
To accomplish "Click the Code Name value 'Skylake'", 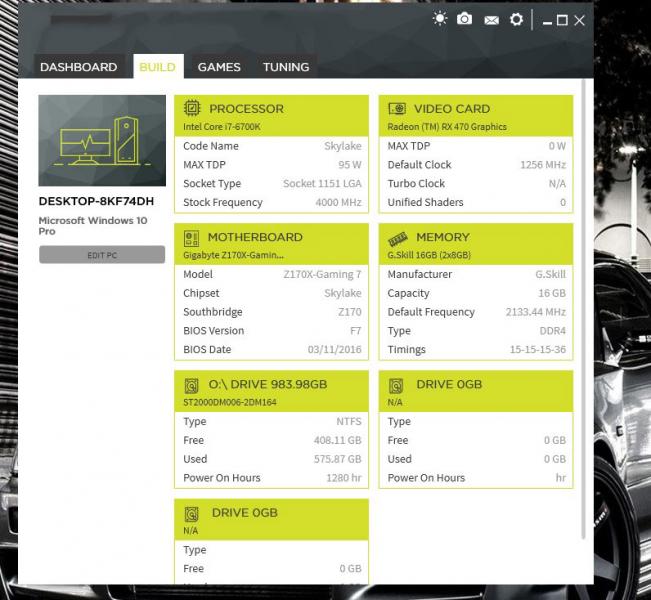I will click(343, 146).
